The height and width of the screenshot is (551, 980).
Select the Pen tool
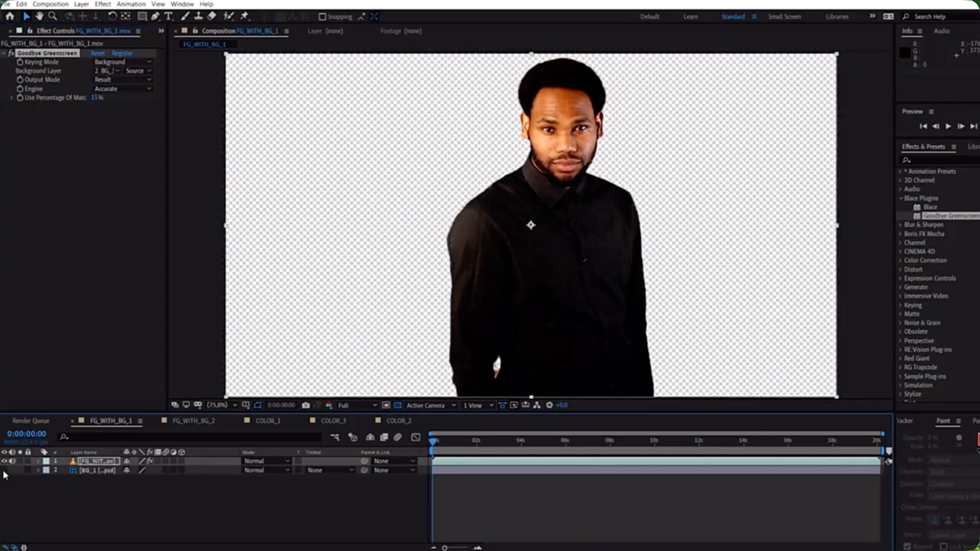155,16
